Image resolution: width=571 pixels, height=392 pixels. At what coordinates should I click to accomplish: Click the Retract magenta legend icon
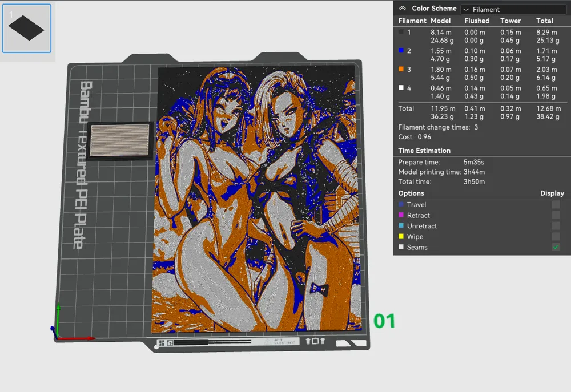401,215
